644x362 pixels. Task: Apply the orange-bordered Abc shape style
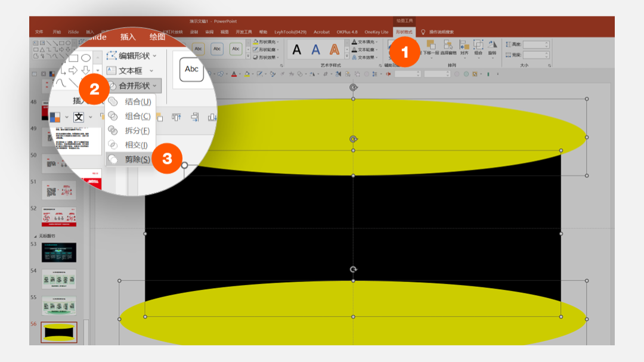click(x=199, y=49)
